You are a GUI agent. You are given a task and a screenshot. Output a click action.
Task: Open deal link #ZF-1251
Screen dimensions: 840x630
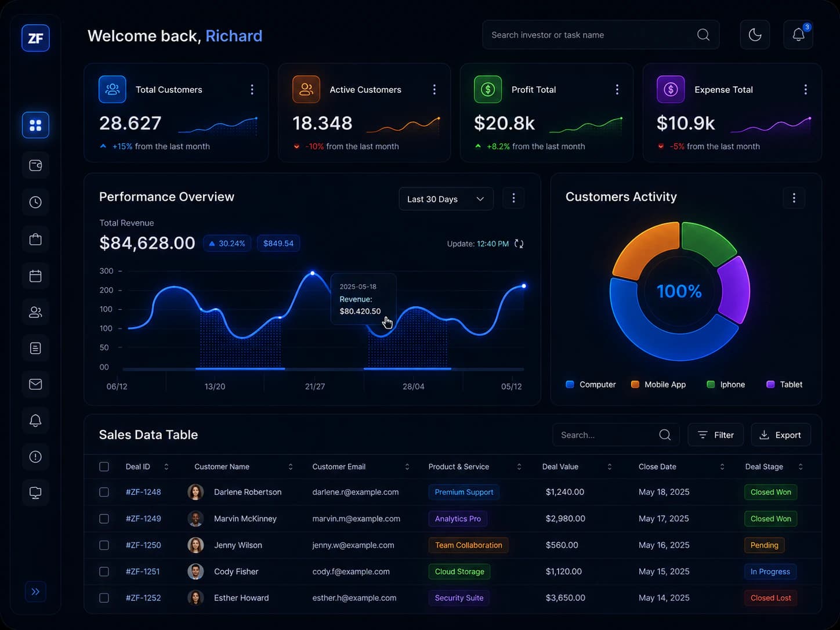click(143, 571)
